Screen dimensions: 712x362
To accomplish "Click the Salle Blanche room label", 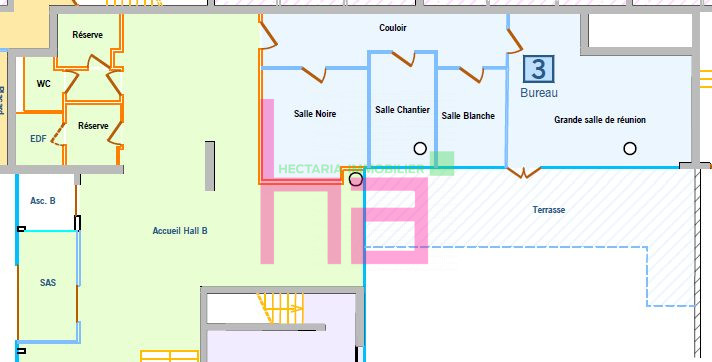I will (x=468, y=116).
